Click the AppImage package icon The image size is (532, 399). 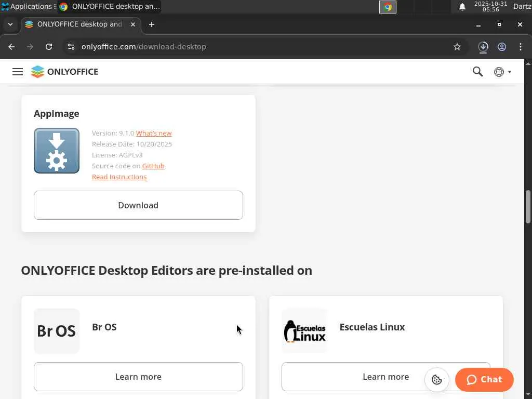tap(57, 151)
